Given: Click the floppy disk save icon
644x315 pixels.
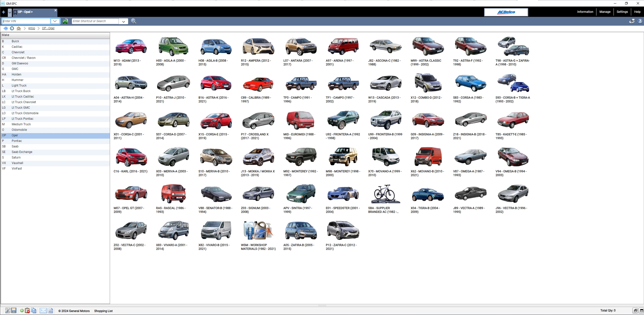Looking at the screenshot, I should point(14,311).
